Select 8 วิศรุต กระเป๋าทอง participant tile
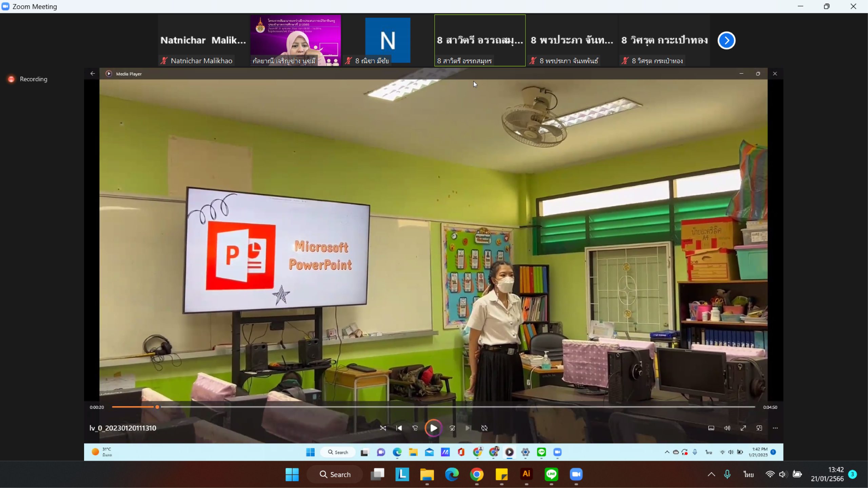This screenshot has height=488, width=868. [x=664, y=40]
